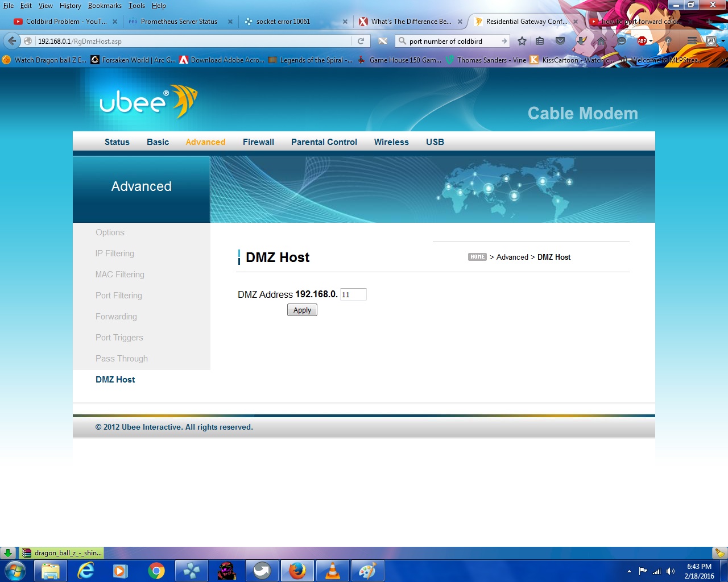Click the DMZ Address input field

click(353, 294)
